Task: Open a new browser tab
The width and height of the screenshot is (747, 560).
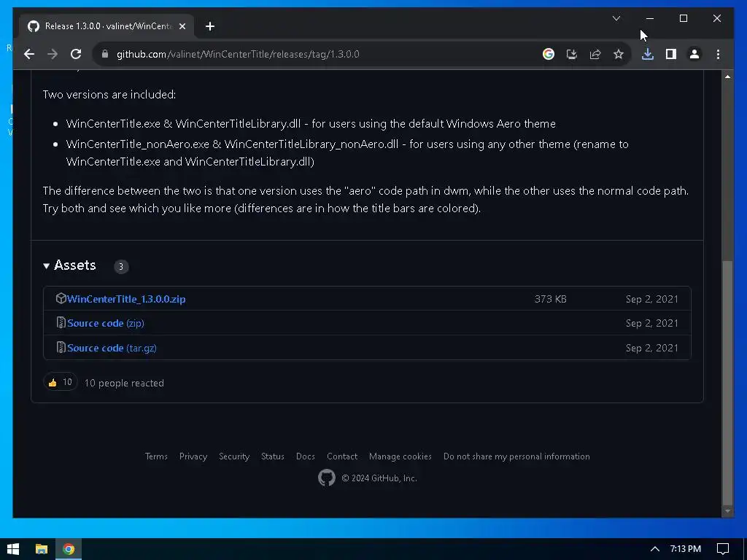Action: pos(209,26)
